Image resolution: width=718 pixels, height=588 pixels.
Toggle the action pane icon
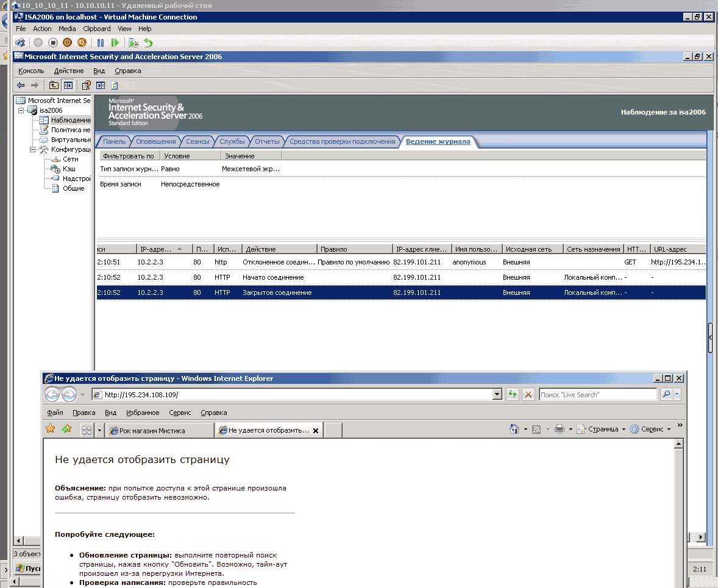coord(101,85)
